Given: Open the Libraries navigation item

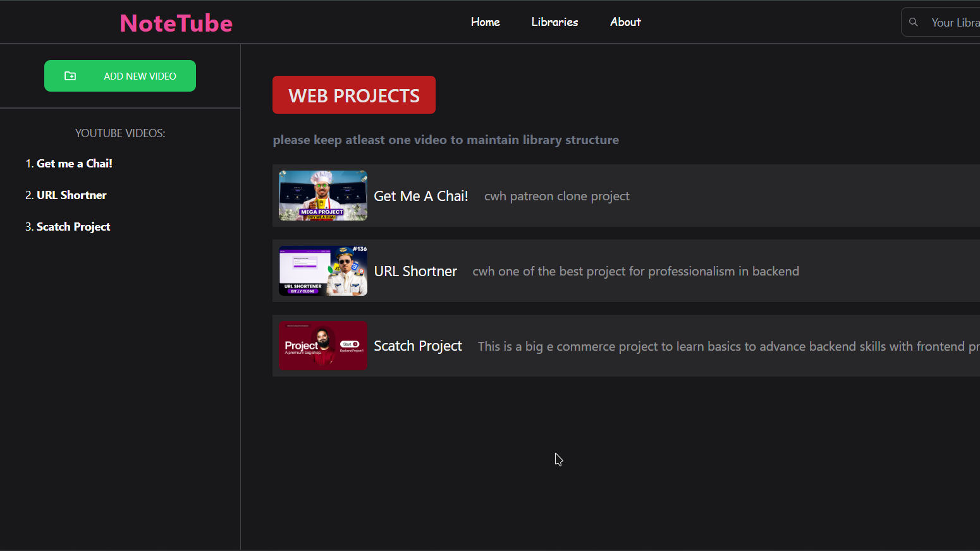Looking at the screenshot, I should (x=554, y=21).
